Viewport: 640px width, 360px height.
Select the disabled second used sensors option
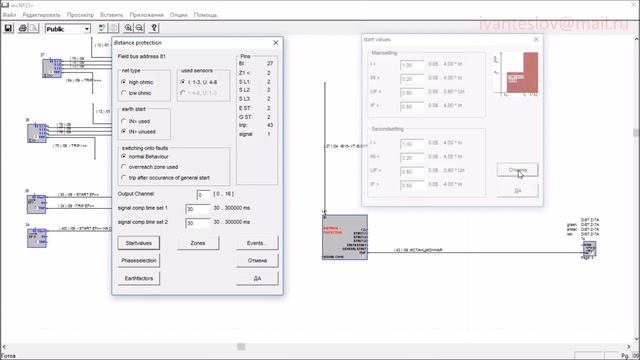tap(199, 93)
